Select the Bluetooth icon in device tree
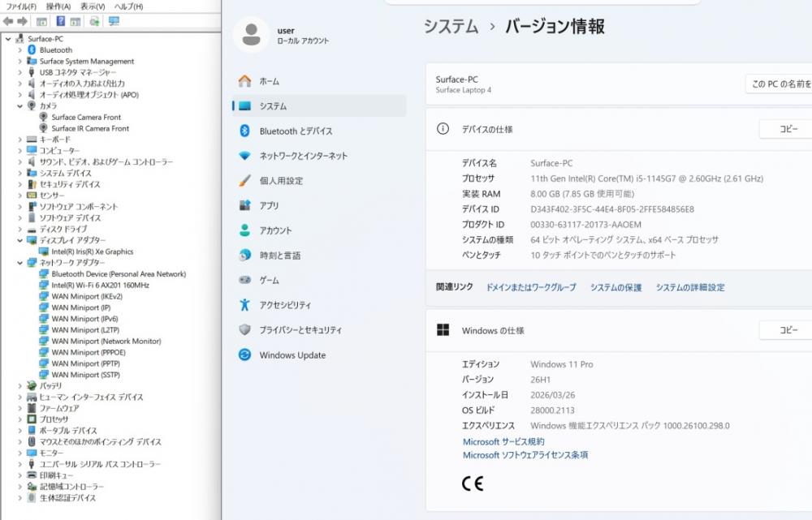Screen dimensions: 812x520 pos(32,49)
